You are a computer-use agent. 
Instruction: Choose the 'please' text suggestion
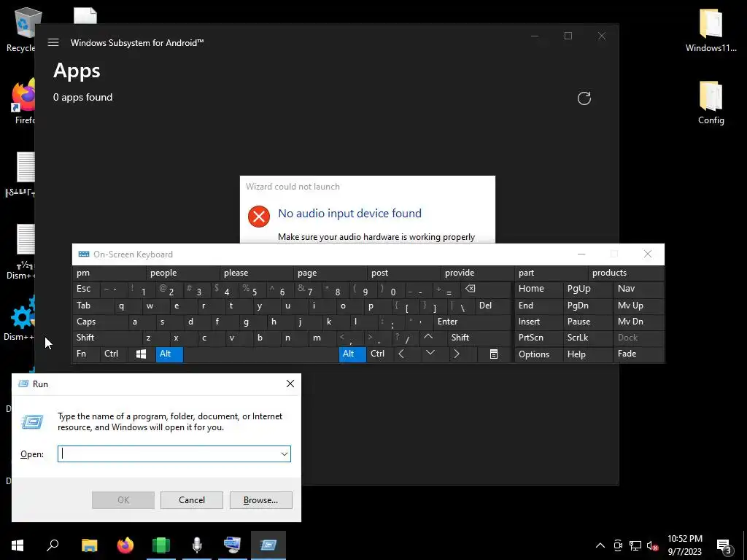tap(257, 273)
